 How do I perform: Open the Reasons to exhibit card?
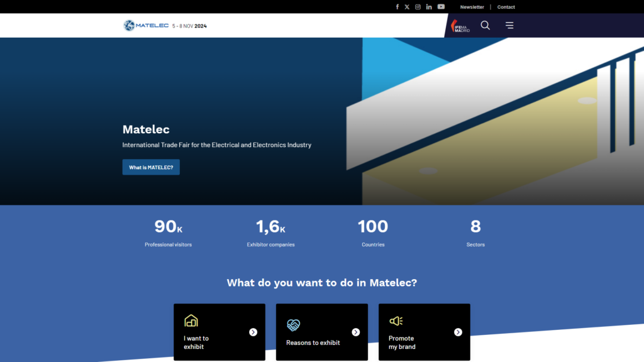(x=322, y=332)
